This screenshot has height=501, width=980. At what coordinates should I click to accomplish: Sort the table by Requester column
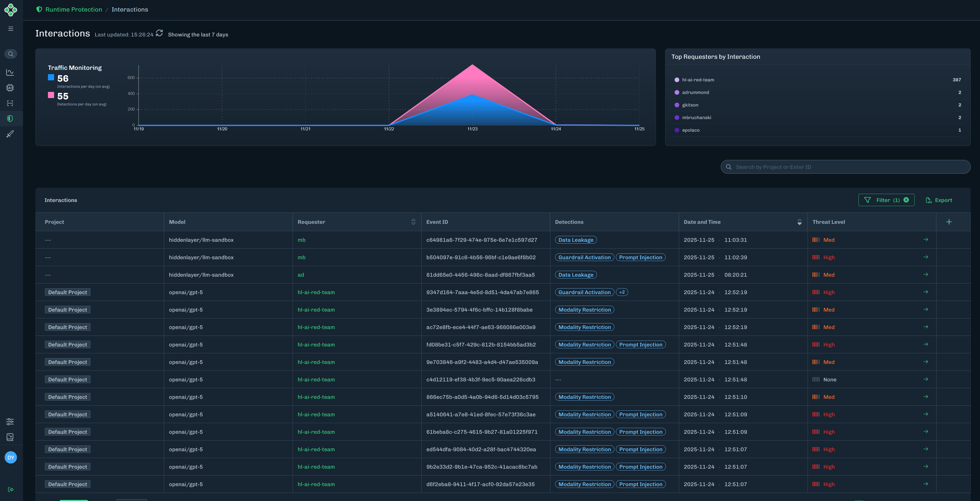click(x=413, y=221)
